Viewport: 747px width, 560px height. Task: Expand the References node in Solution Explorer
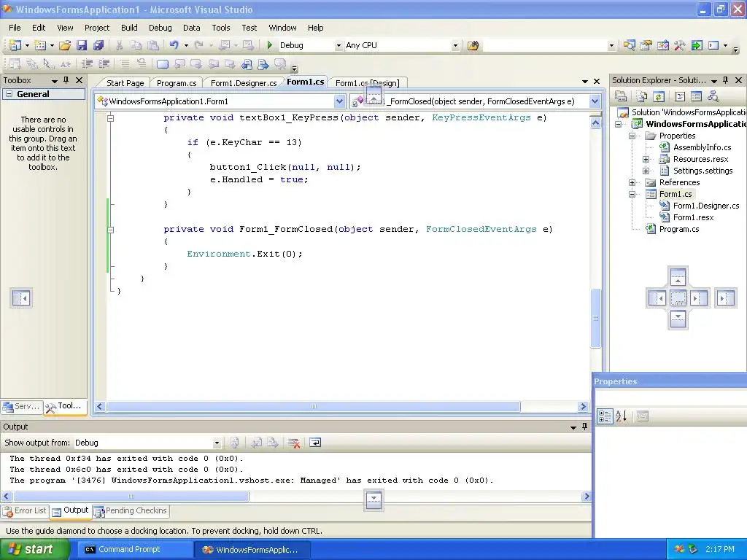[x=632, y=182]
